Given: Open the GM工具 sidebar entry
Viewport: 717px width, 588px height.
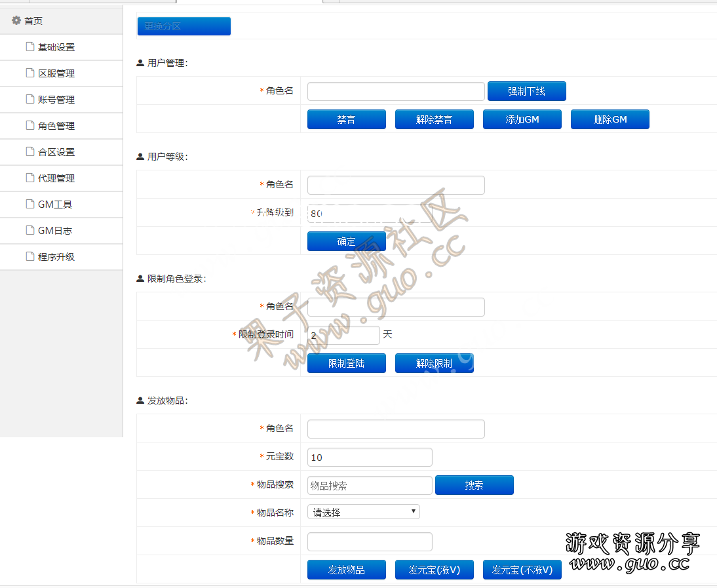Looking at the screenshot, I should click(54, 205).
